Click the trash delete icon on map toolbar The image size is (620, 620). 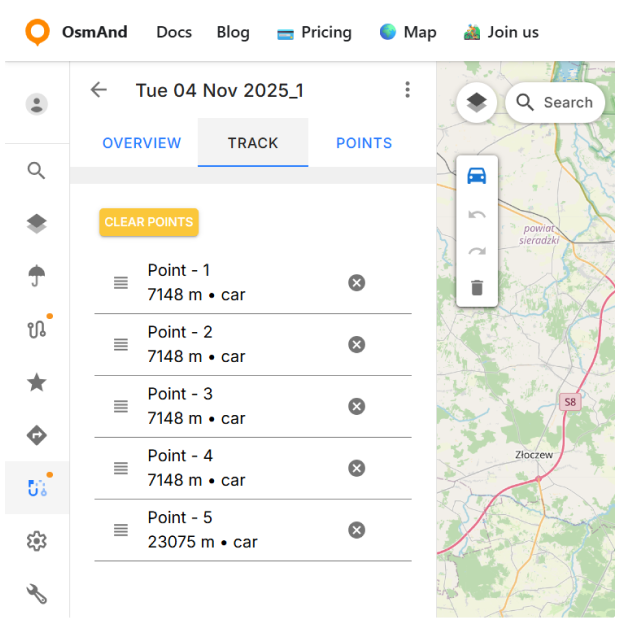point(477,288)
